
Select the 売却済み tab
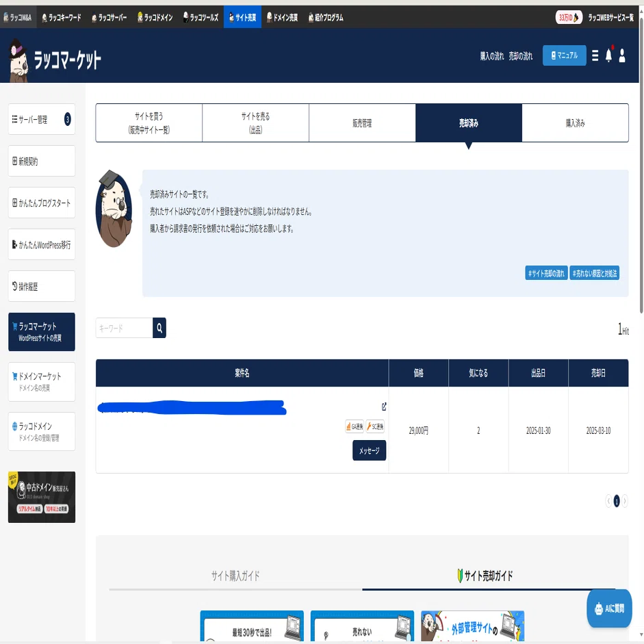point(469,123)
